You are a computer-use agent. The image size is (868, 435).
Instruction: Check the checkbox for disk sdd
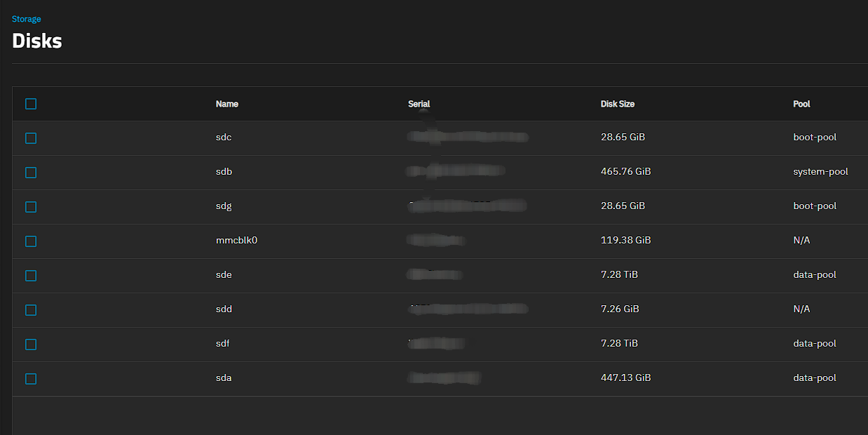pos(30,310)
